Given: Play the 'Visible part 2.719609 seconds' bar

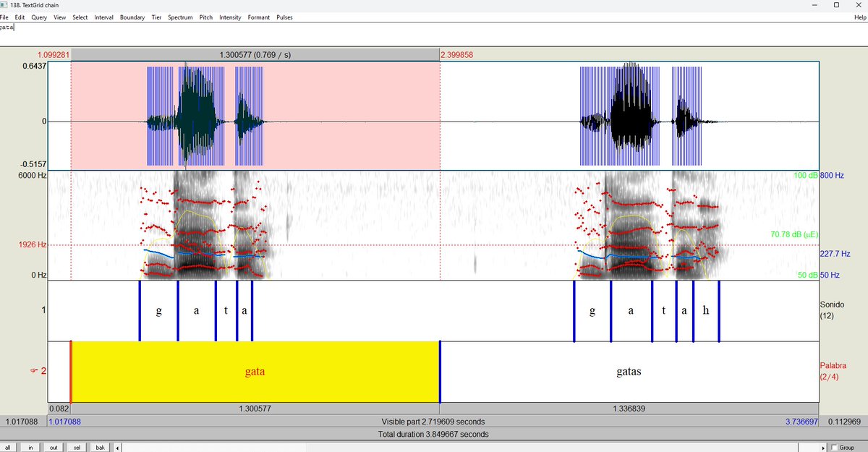Looking at the screenshot, I should [433, 421].
